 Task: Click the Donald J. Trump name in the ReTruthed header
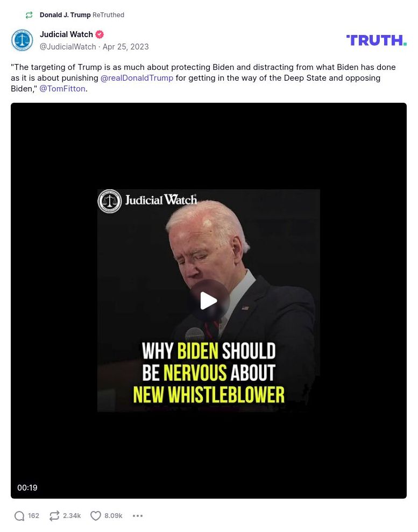[x=65, y=15]
